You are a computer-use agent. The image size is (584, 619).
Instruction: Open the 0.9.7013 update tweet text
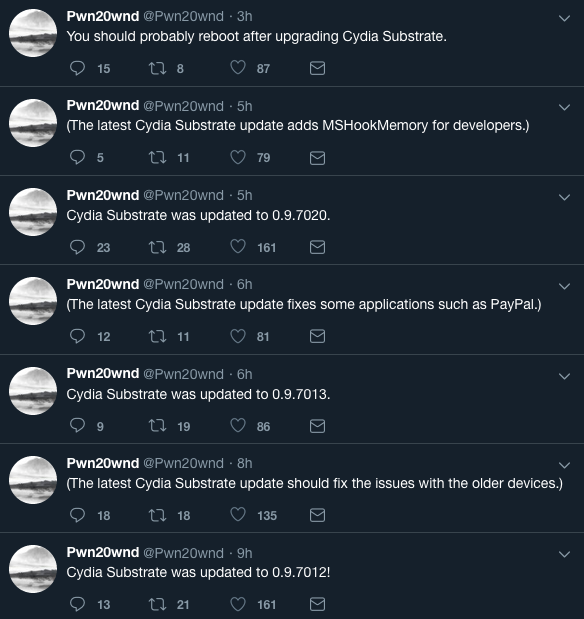[x=198, y=394]
